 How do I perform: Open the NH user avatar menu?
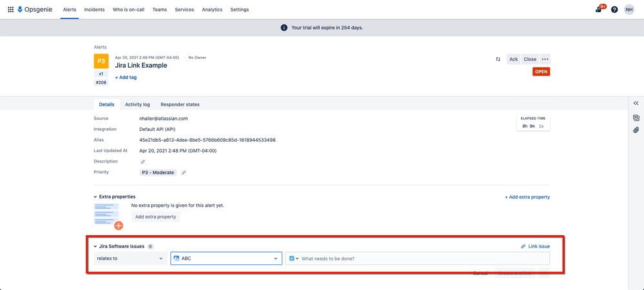point(629,10)
